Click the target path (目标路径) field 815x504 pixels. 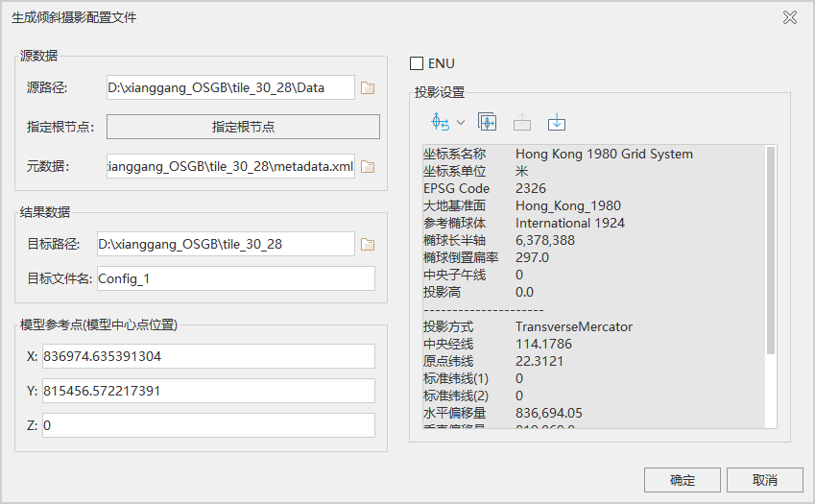226,245
